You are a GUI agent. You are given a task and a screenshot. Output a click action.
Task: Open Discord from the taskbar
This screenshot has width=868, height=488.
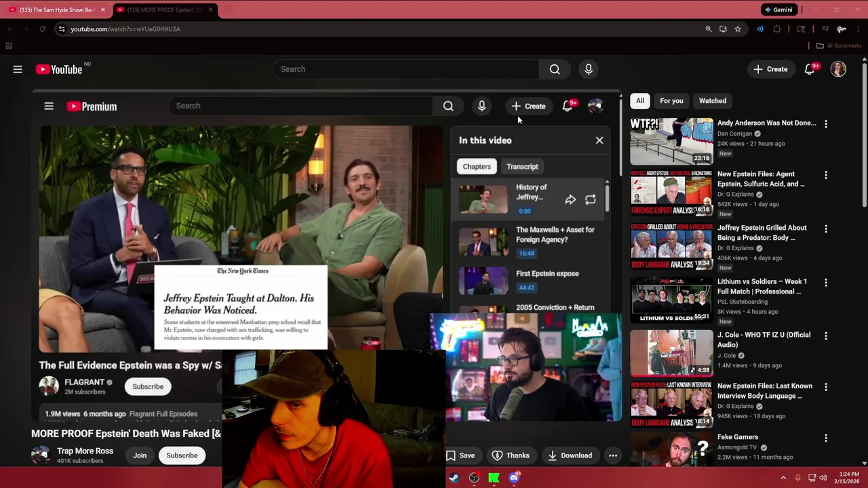pyautogui.click(x=514, y=478)
